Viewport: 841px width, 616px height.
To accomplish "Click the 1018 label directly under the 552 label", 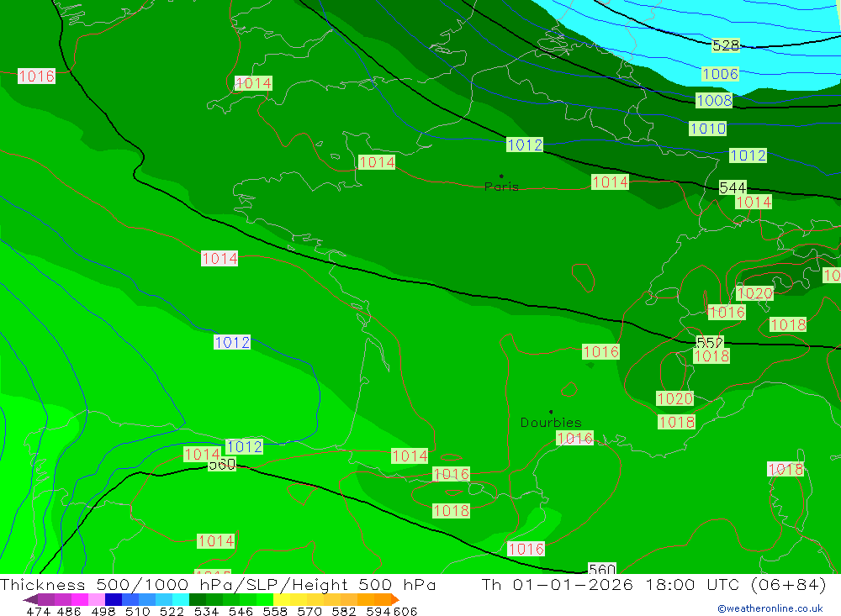I will (x=711, y=356).
